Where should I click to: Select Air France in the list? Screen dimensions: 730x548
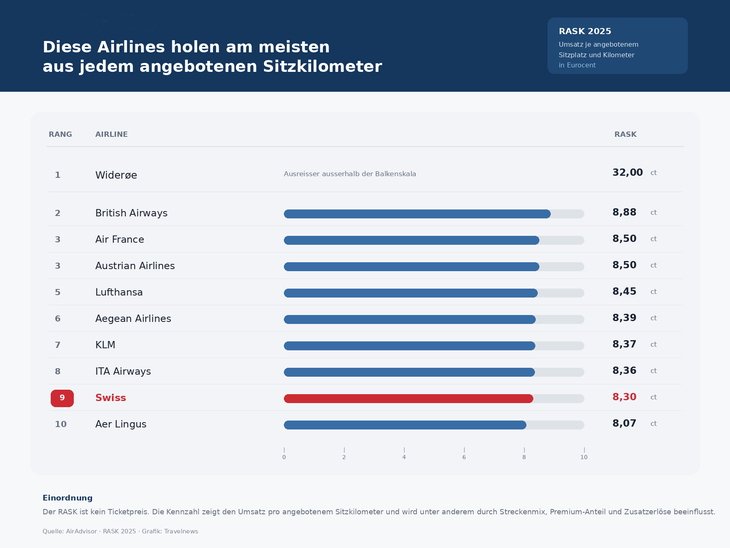point(120,239)
